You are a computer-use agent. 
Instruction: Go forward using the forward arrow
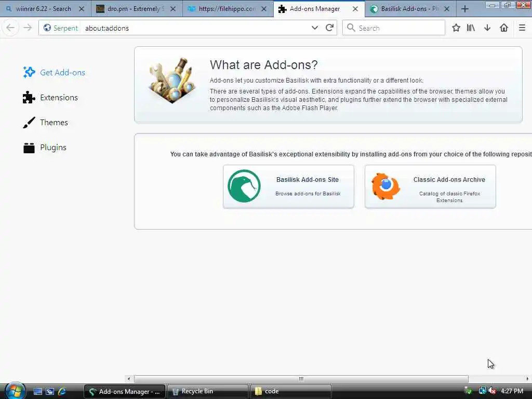pyautogui.click(x=28, y=28)
